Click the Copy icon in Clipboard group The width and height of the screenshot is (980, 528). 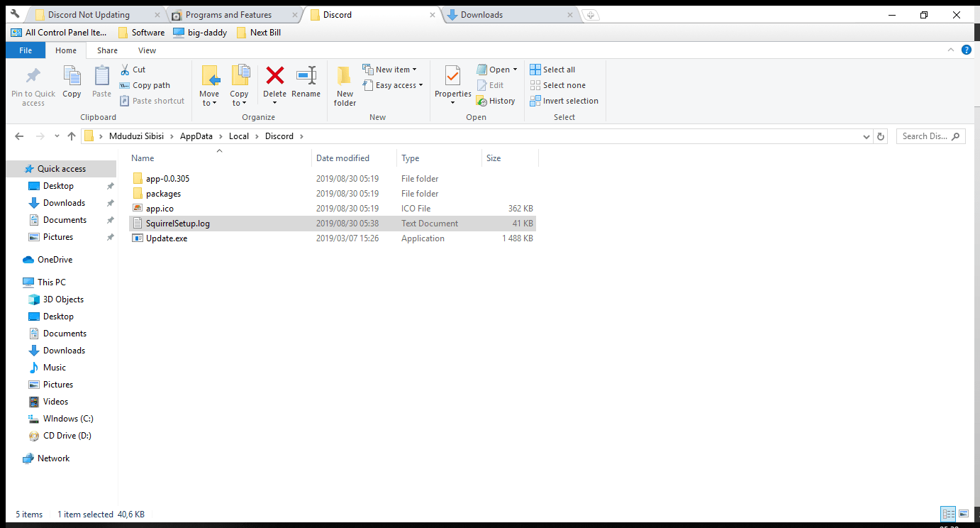(x=72, y=76)
